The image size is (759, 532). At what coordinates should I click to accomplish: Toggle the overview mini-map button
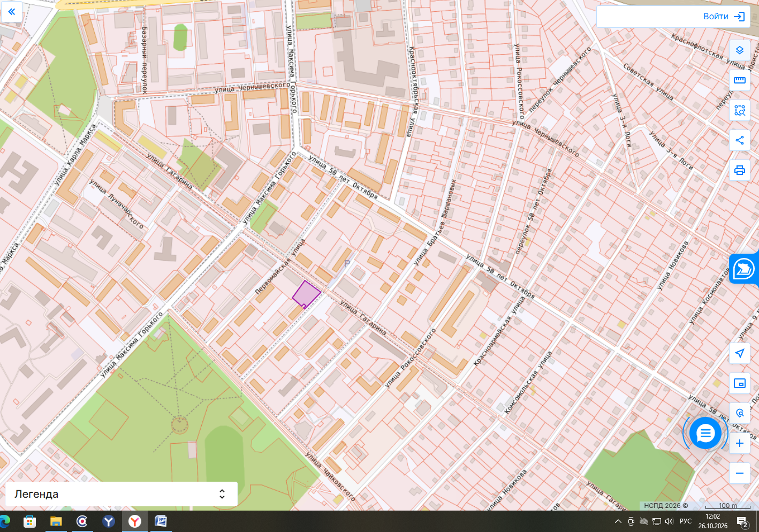[x=740, y=383]
